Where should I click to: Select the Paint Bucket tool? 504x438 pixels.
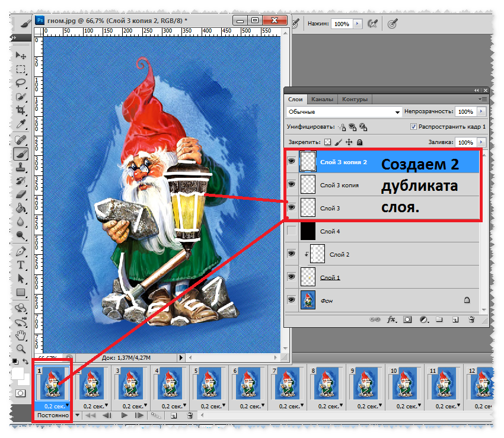pos(21,208)
